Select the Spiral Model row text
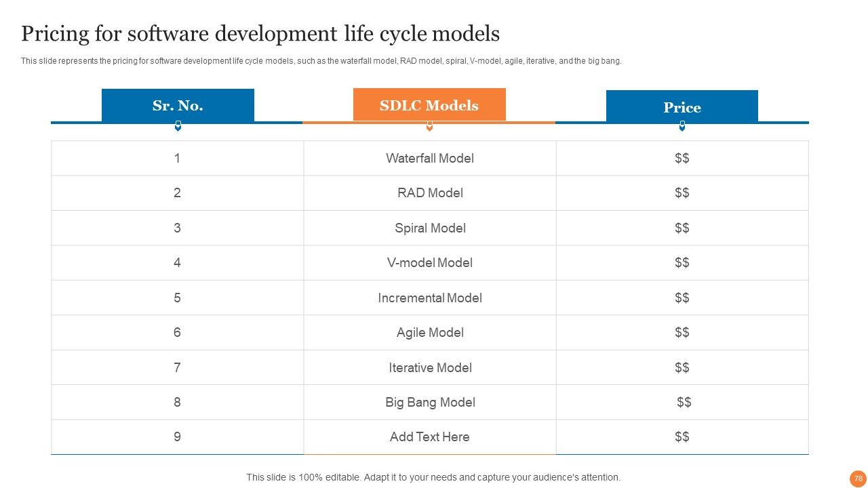The width and height of the screenshot is (868, 488). click(430, 228)
